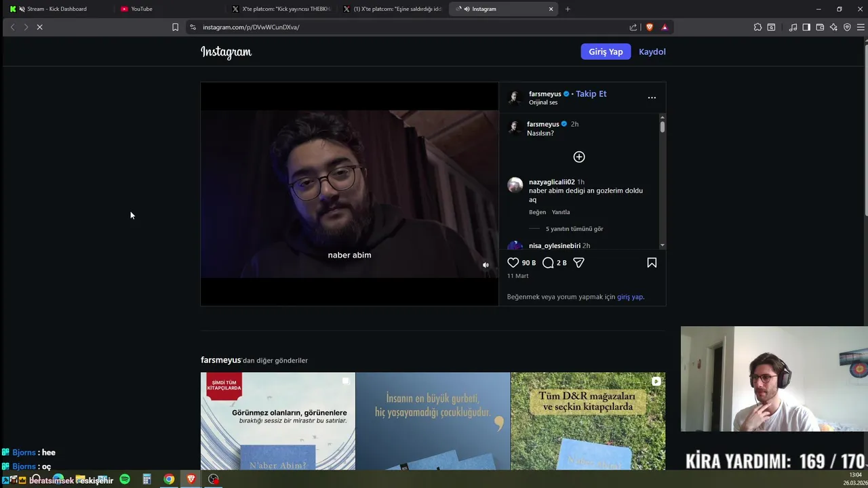Click Yanıtla under nazyaglicalii02 comment
The width and height of the screenshot is (868, 488).
click(561, 212)
